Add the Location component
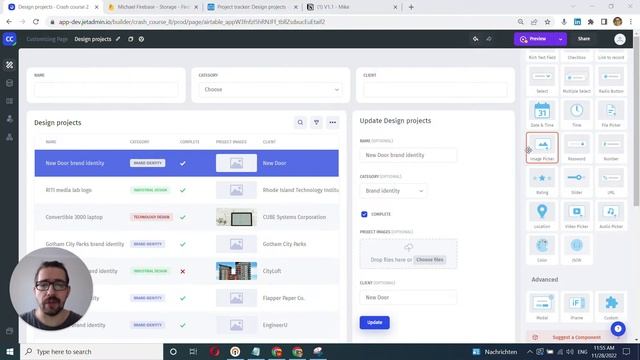Screen dimensions: 640x360 click(542, 216)
